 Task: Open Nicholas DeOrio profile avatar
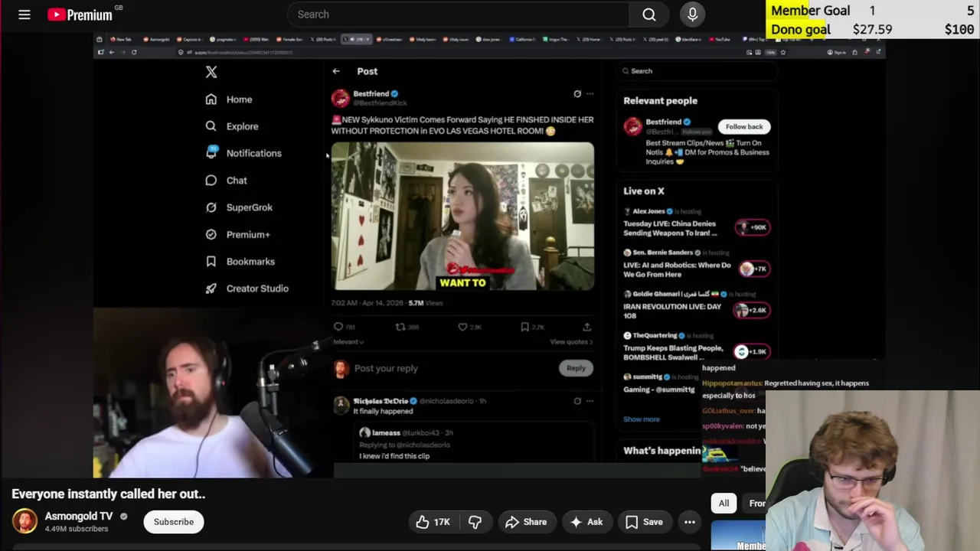coord(341,406)
